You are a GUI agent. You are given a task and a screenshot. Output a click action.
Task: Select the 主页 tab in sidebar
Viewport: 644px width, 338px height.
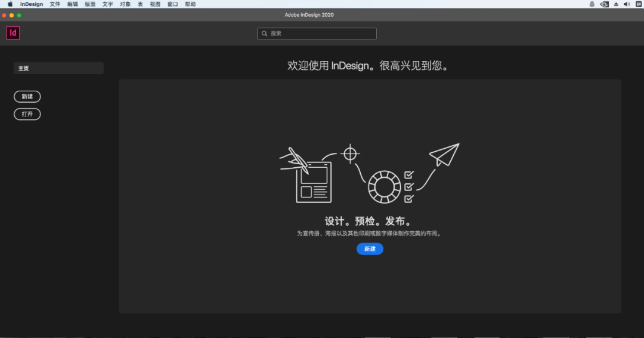point(58,68)
